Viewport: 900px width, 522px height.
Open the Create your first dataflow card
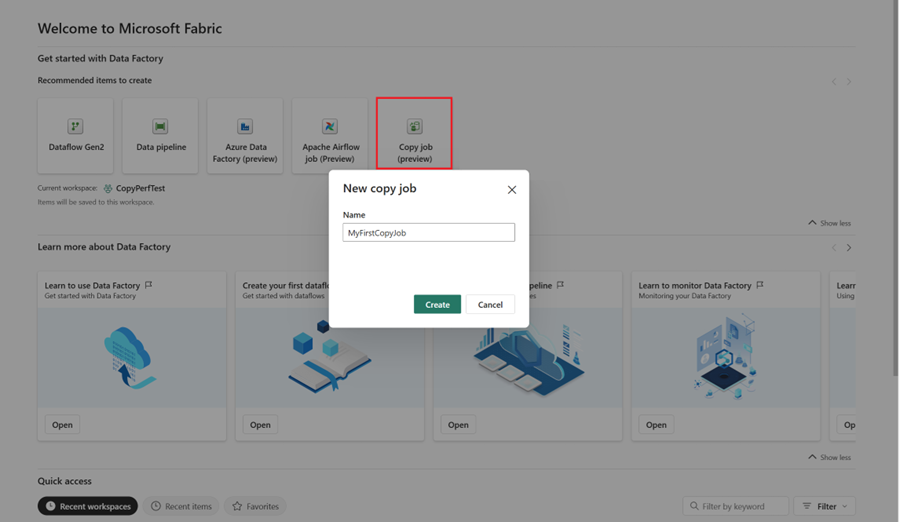pos(260,425)
